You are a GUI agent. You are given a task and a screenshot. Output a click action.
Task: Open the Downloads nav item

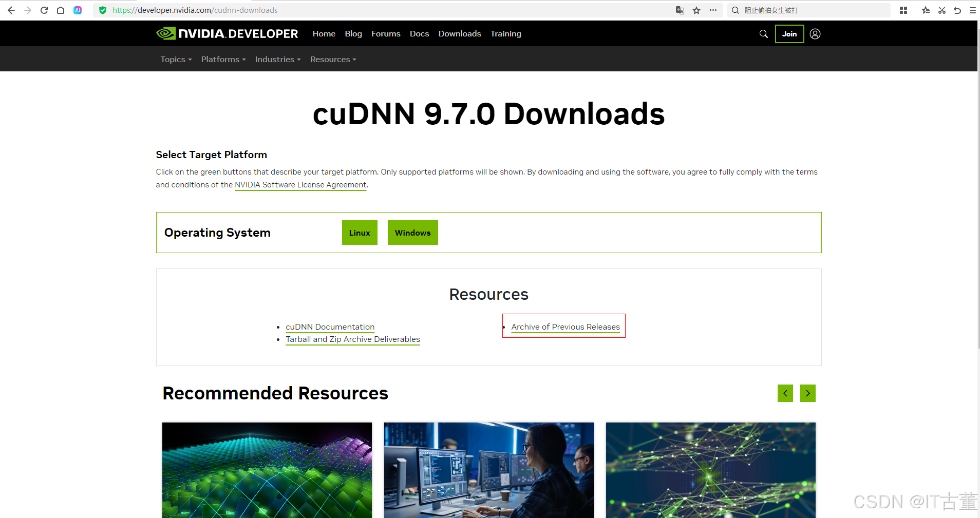460,34
